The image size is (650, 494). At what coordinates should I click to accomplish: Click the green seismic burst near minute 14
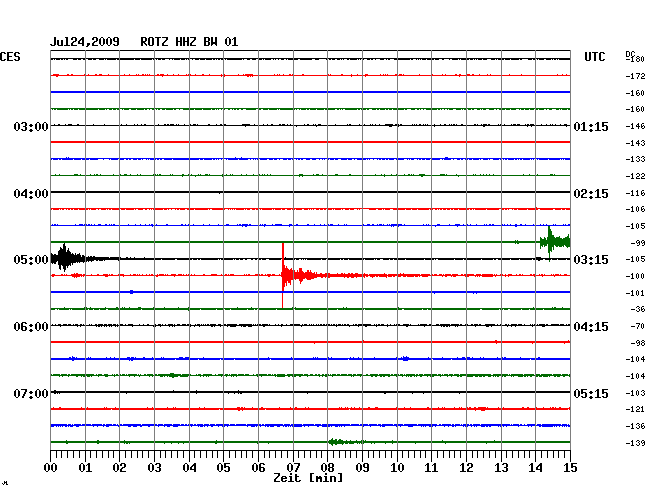554,242
